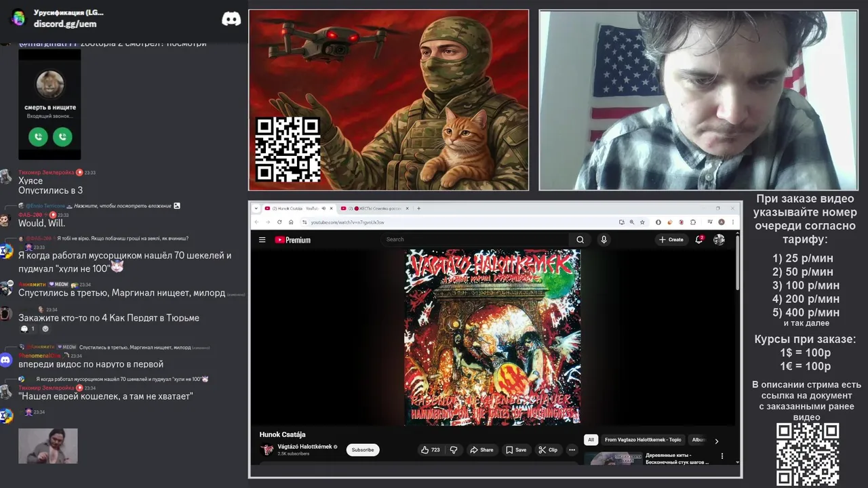Click the message 'Опустились в 3'

tap(51, 190)
